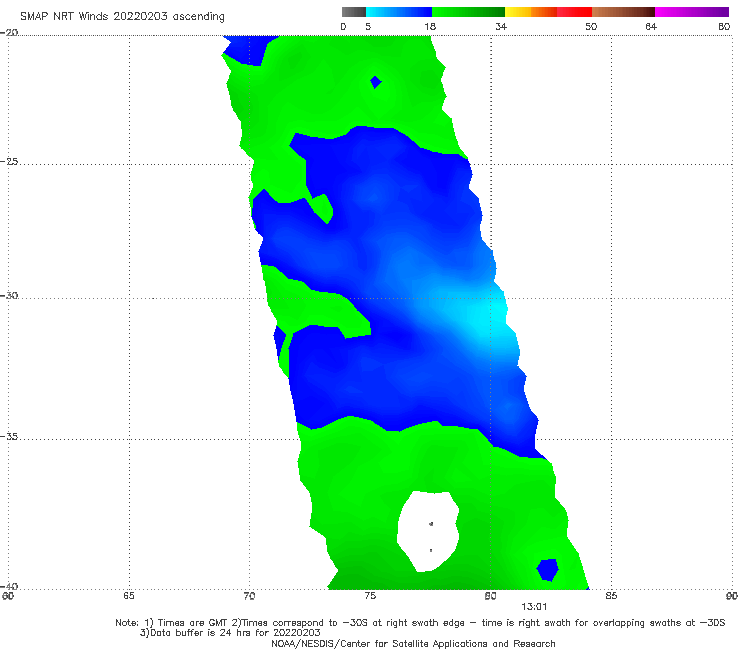The image size is (740, 650).
Task: Click the latitude label '-30'
Action: pos(9,295)
